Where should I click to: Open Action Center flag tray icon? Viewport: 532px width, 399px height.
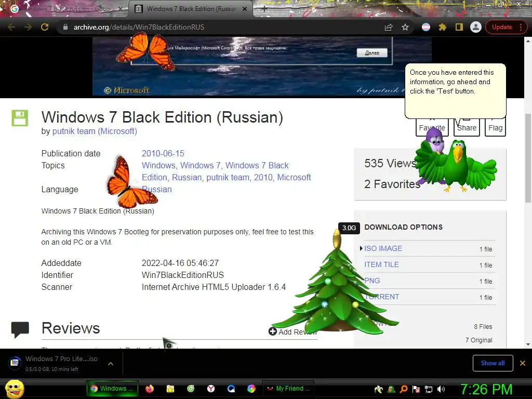416,389
